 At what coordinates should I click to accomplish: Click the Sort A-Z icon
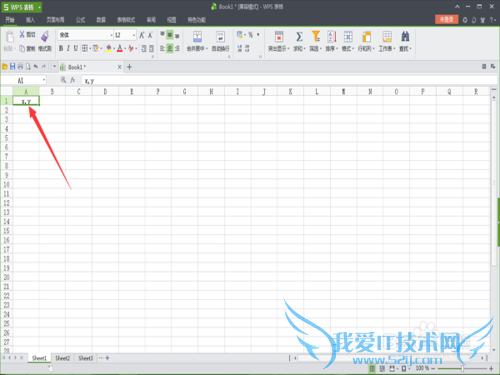coord(332,37)
